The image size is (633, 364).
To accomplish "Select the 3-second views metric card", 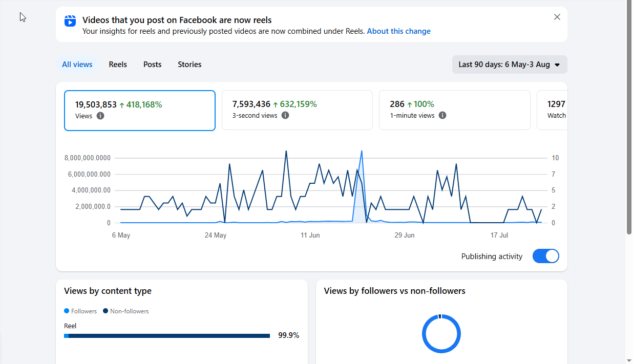I will coord(297,110).
